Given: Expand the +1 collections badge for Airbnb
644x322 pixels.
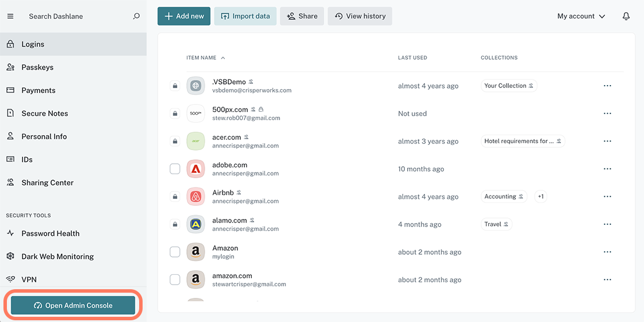Looking at the screenshot, I should 540,197.
